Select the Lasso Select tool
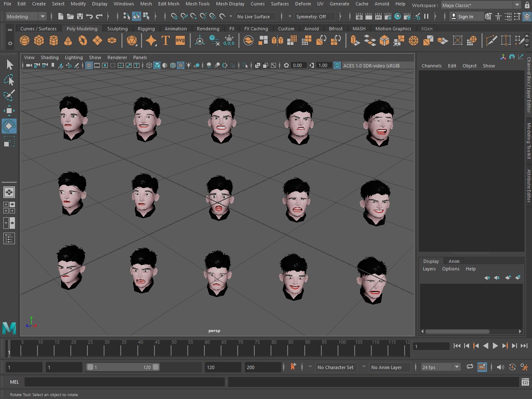 9,80
